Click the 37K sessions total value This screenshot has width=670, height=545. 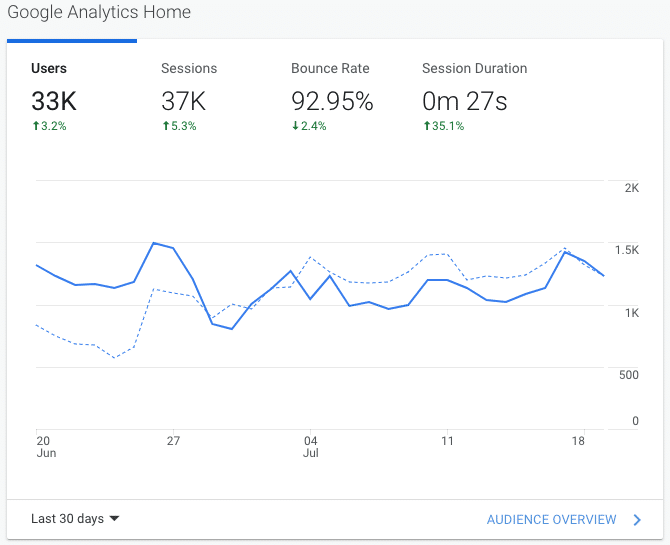[184, 101]
